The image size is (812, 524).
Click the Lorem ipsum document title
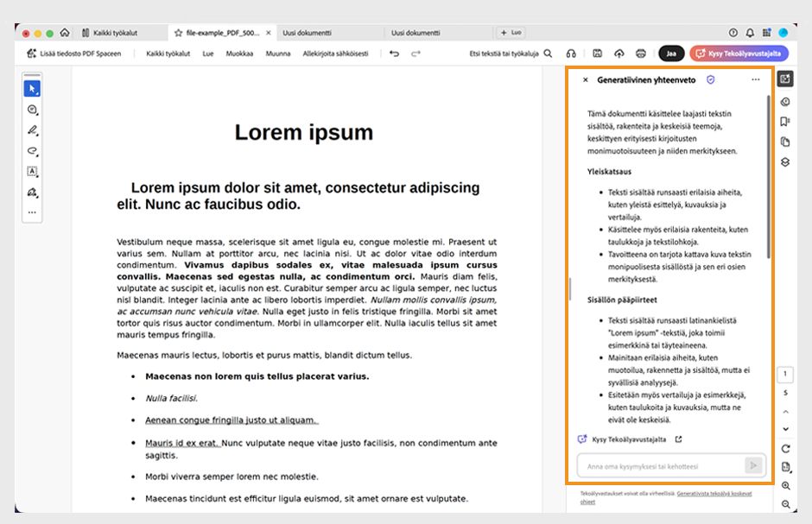pyautogui.click(x=304, y=132)
